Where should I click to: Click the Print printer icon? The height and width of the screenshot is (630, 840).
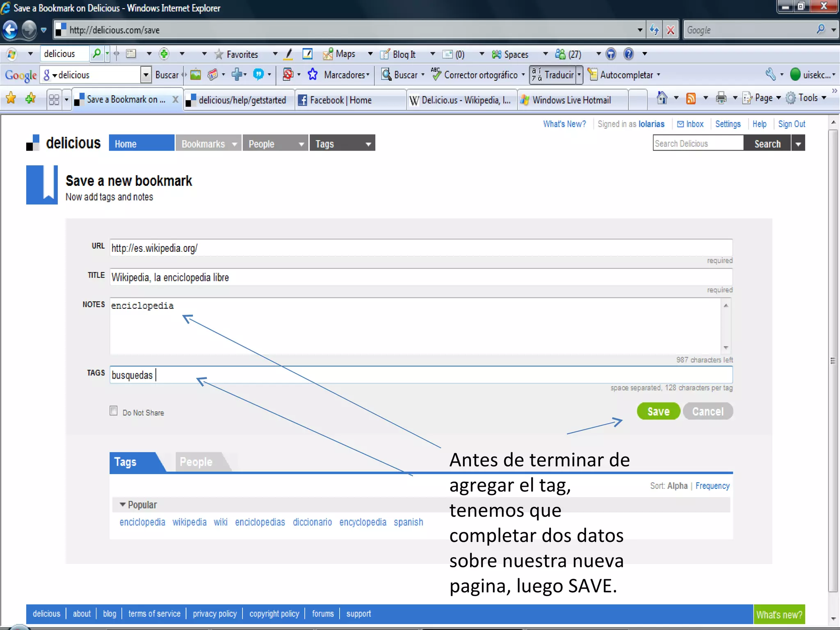coord(721,98)
